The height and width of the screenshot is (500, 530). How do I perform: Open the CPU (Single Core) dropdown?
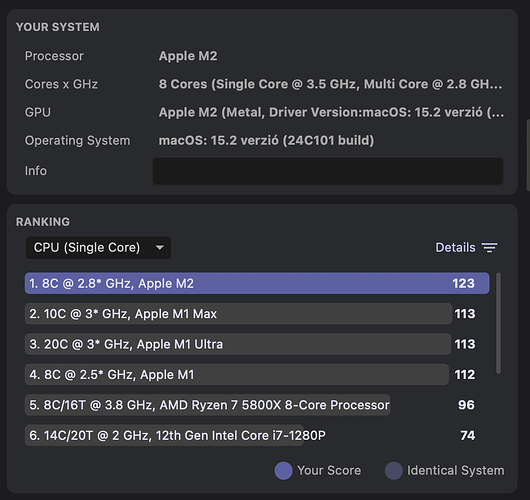point(98,247)
